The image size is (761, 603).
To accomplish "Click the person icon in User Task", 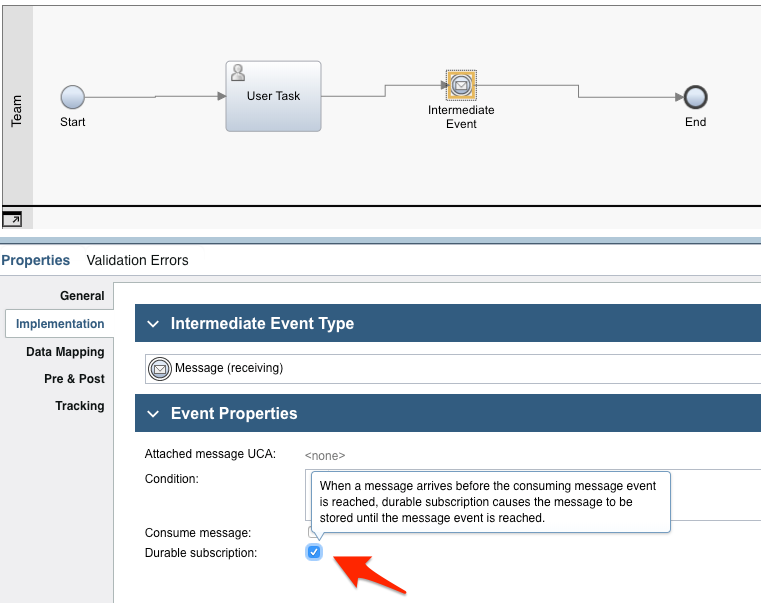I will pos(238,73).
